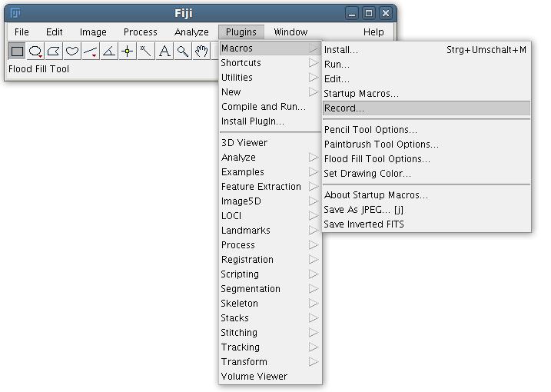Choose Edit... in Macros submenu
The image size is (551, 392).
(x=427, y=79)
